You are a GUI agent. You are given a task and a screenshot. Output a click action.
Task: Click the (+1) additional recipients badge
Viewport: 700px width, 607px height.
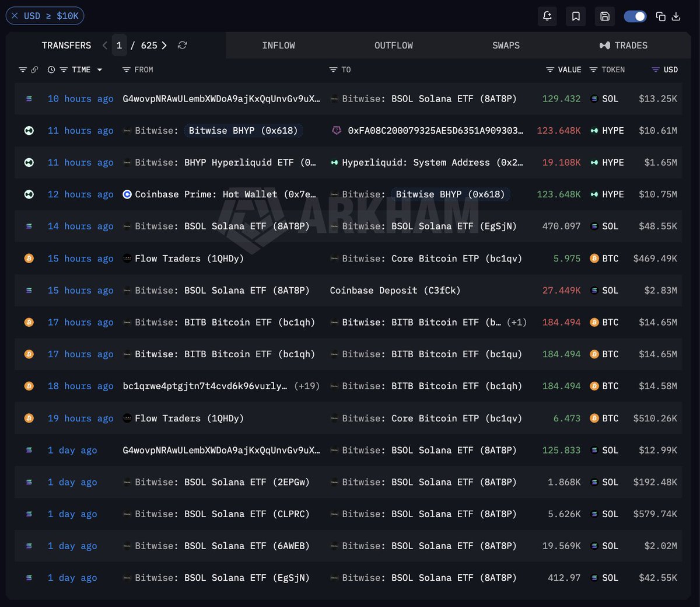(517, 322)
